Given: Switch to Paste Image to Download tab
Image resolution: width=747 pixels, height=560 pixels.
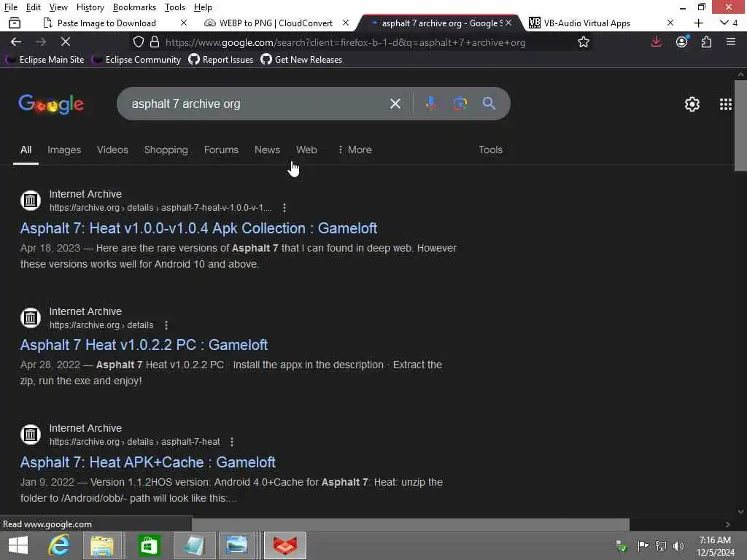Looking at the screenshot, I should point(107,23).
